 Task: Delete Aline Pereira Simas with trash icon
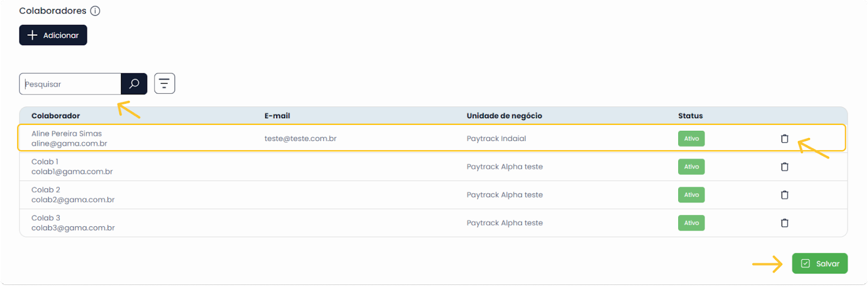(784, 138)
